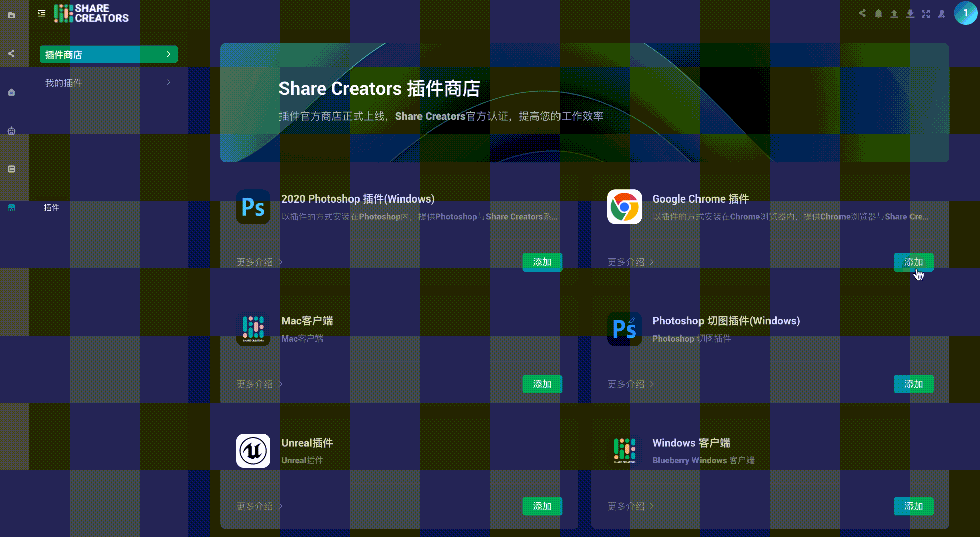Open the home icon in the left rail
The image size is (980, 537).
11,92
